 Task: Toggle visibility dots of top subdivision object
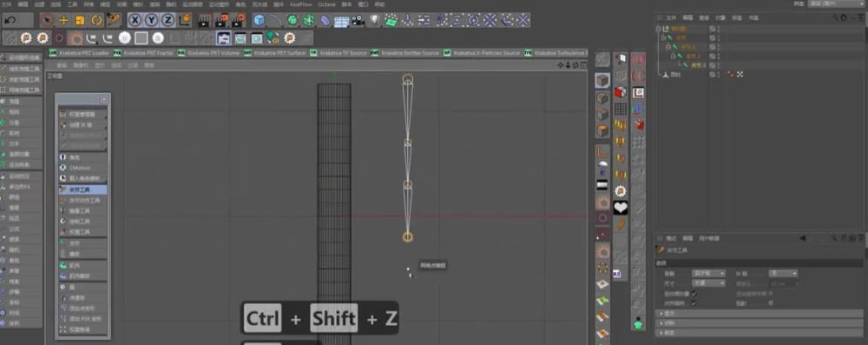[719, 29]
